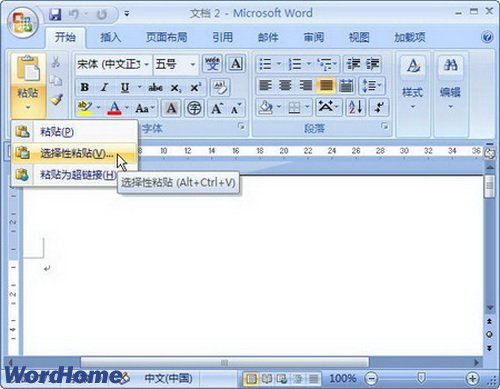Click the Office button logo
This screenshot has width=500, height=389.
click(23, 23)
